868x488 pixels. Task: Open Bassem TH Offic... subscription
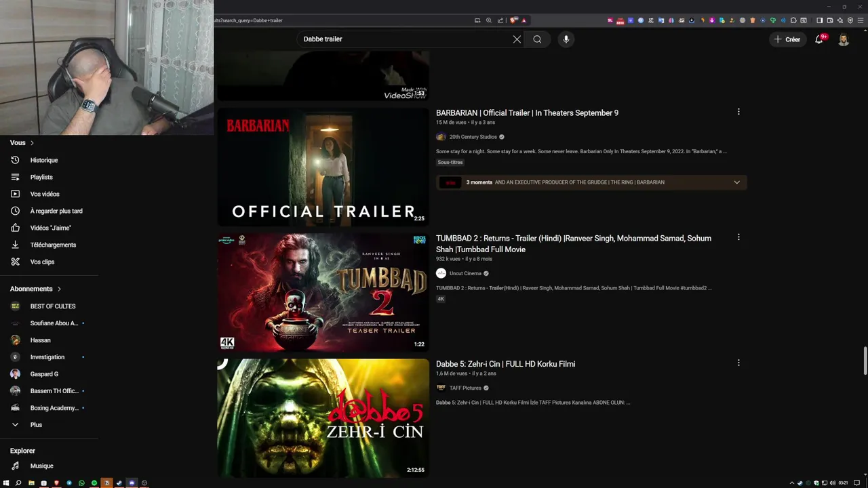(54, 391)
